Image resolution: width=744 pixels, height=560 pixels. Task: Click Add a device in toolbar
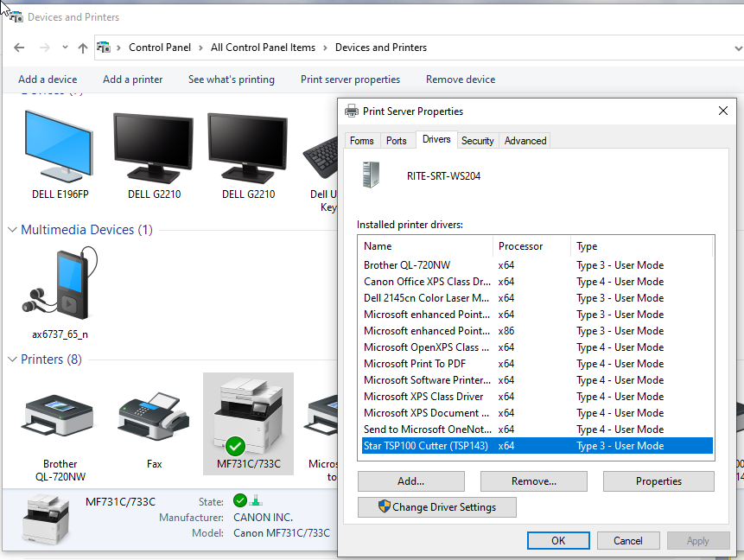[48, 80]
